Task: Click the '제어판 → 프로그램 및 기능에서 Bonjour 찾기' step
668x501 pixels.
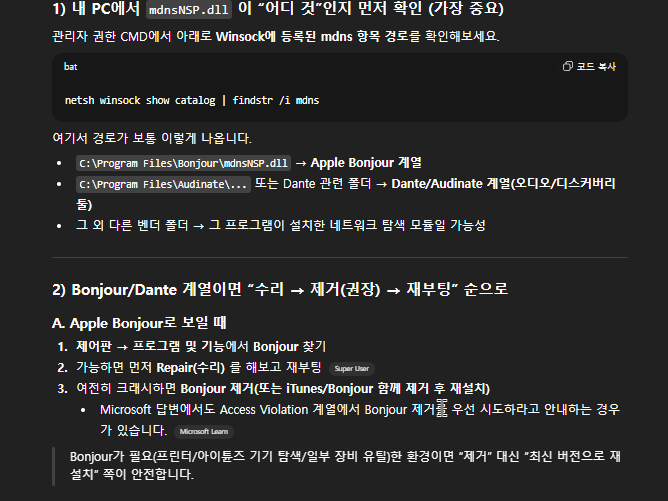Action: (201, 346)
